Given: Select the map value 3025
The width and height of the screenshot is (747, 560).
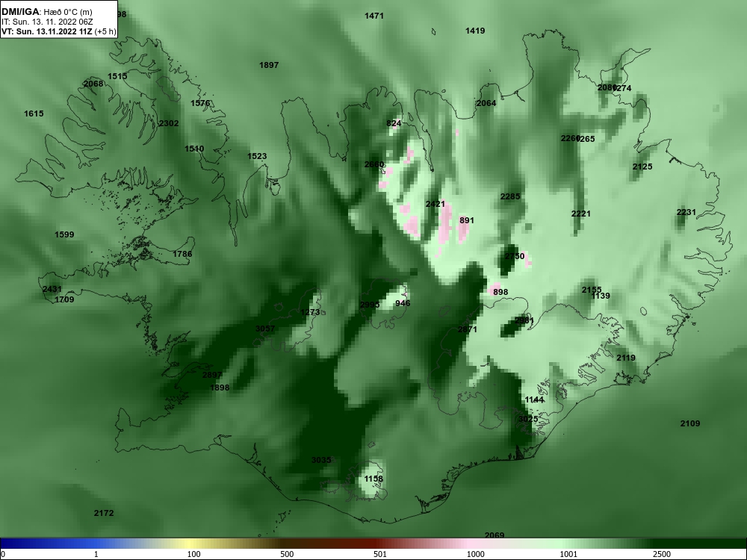Looking at the screenshot, I should pos(528,419).
